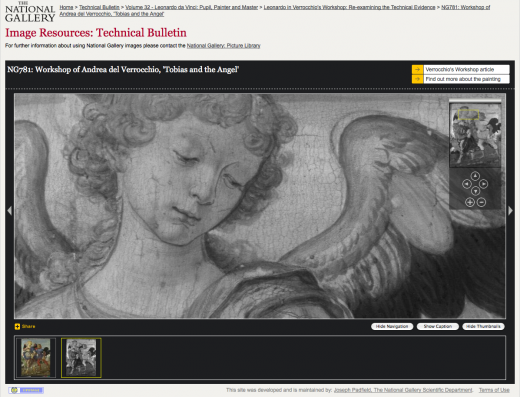
Task: Click arrow icon beside Verrocchio's Workshop article
Action: [417, 69]
